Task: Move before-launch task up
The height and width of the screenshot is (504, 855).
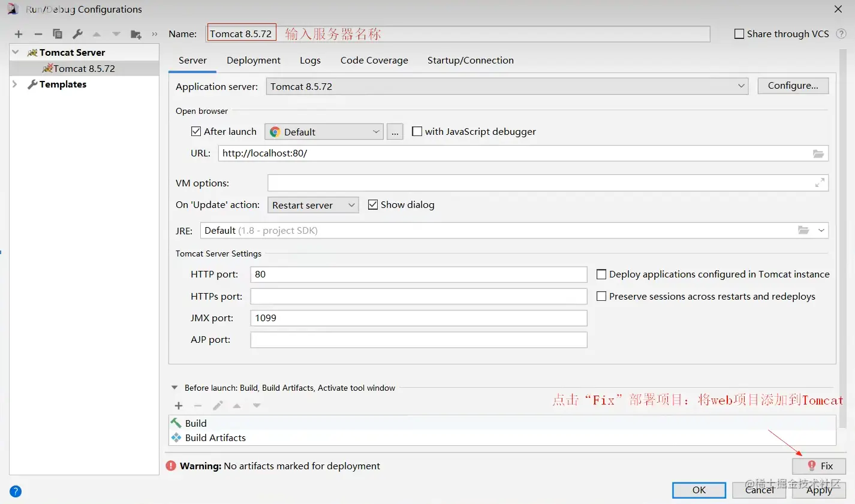Action: tap(237, 406)
